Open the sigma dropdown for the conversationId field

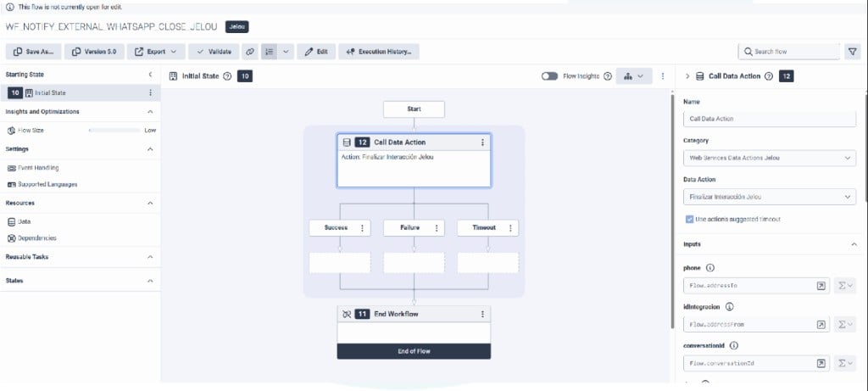click(x=845, y=363)
